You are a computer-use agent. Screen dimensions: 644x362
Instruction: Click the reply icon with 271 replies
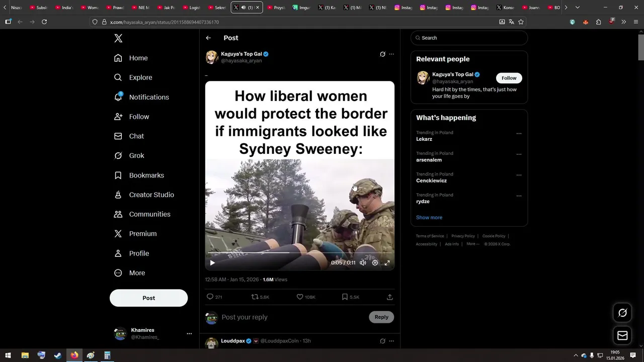click(x=210, y=297)
